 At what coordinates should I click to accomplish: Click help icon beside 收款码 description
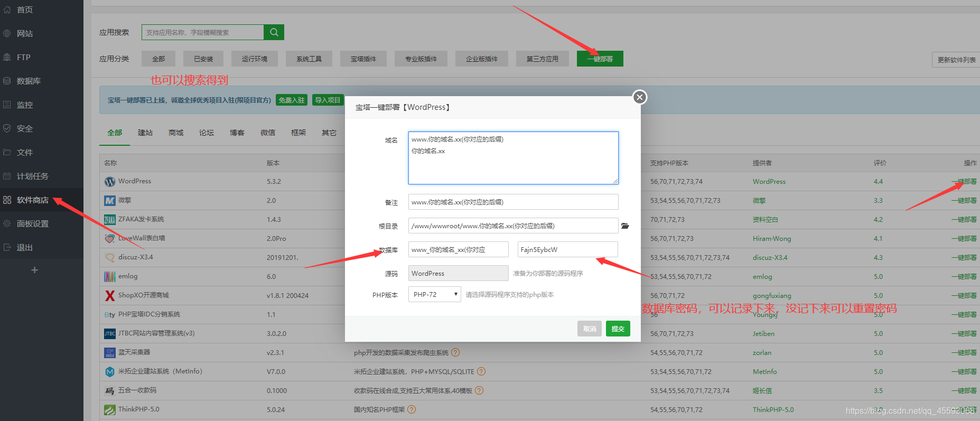point(479,390)
